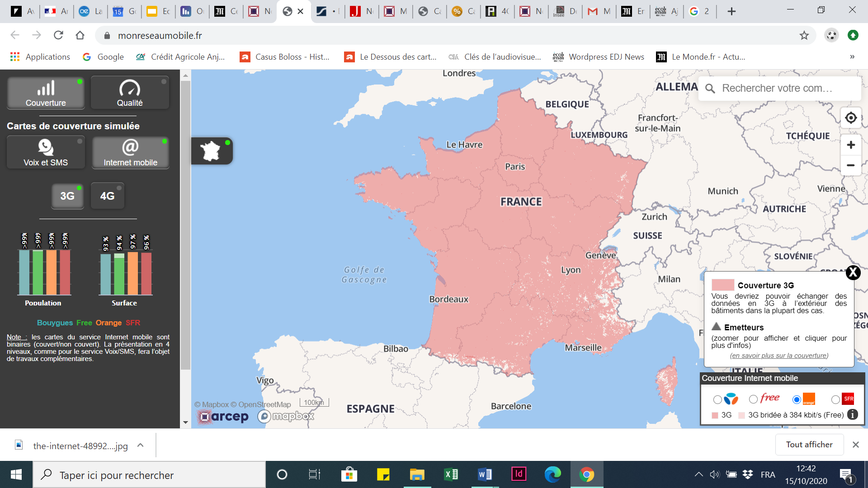Close the Couverture 3G legend popup
The height and width of the screenshot is (488, 868).
(853, 272)
